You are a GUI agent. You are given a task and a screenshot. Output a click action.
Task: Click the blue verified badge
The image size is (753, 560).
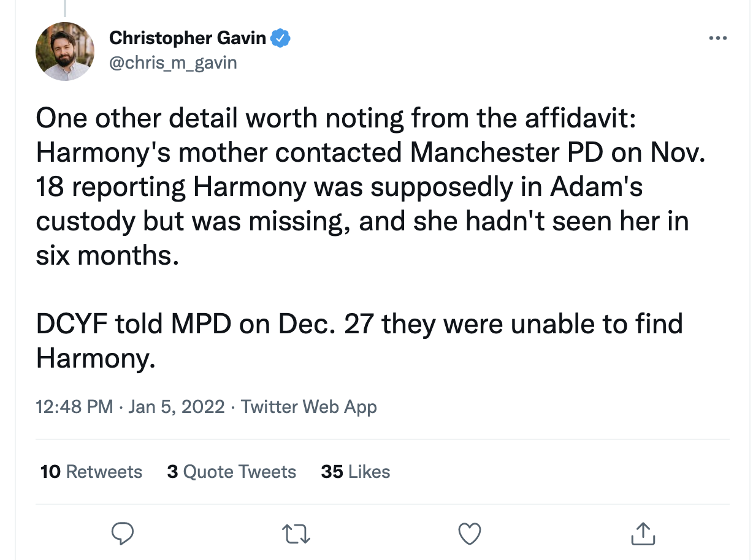pos(280,39)
